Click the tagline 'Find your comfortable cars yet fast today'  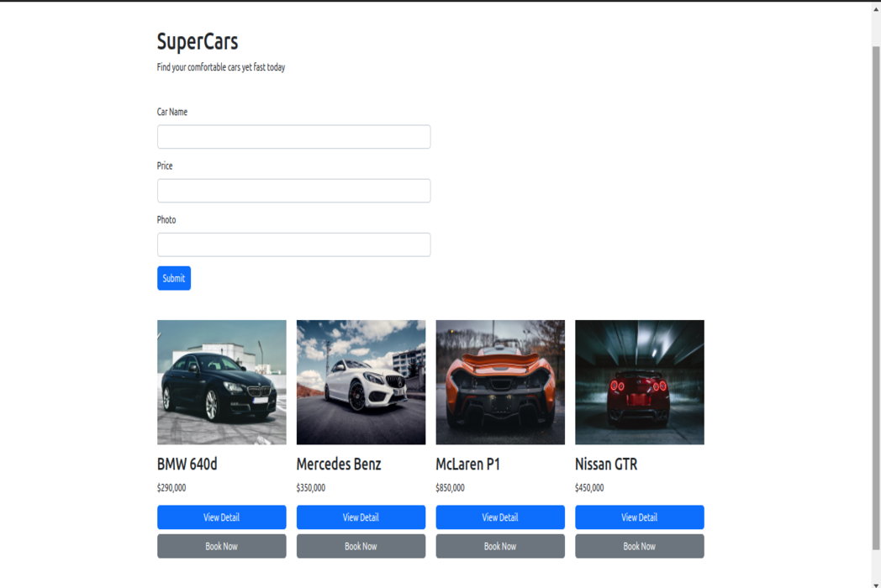[x=221, y=67]
